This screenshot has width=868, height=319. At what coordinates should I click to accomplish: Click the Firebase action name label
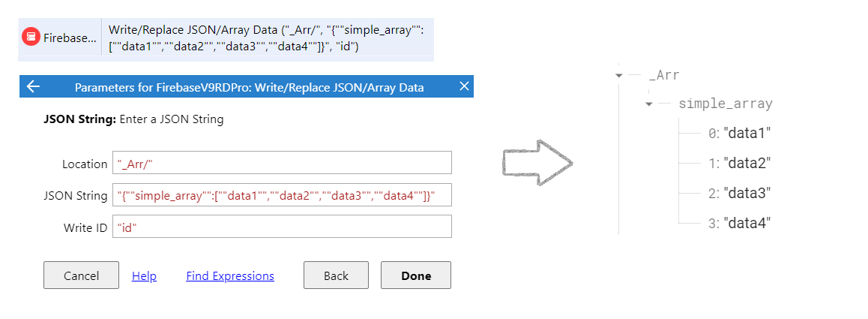70,38
